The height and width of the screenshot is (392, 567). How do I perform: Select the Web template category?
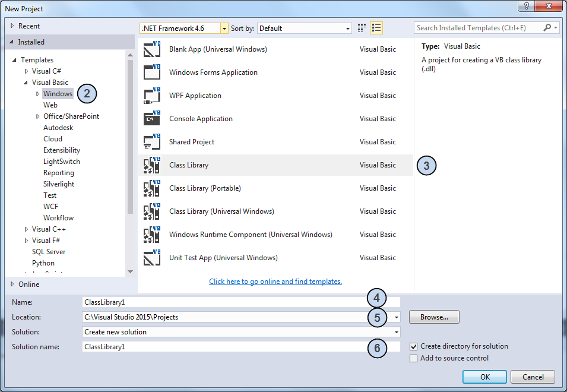pos(50,105)
